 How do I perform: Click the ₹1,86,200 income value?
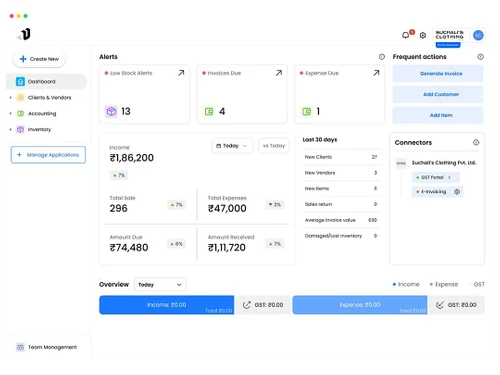point(132,158)
